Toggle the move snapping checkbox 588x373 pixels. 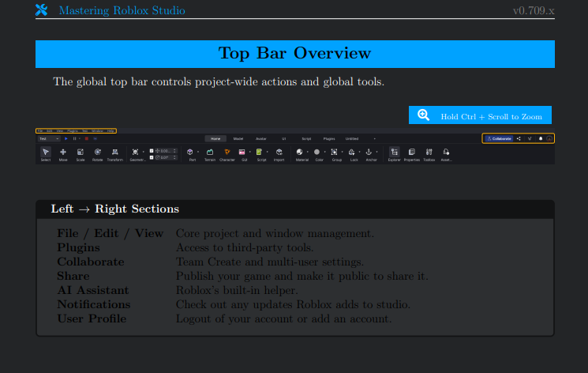152,151
